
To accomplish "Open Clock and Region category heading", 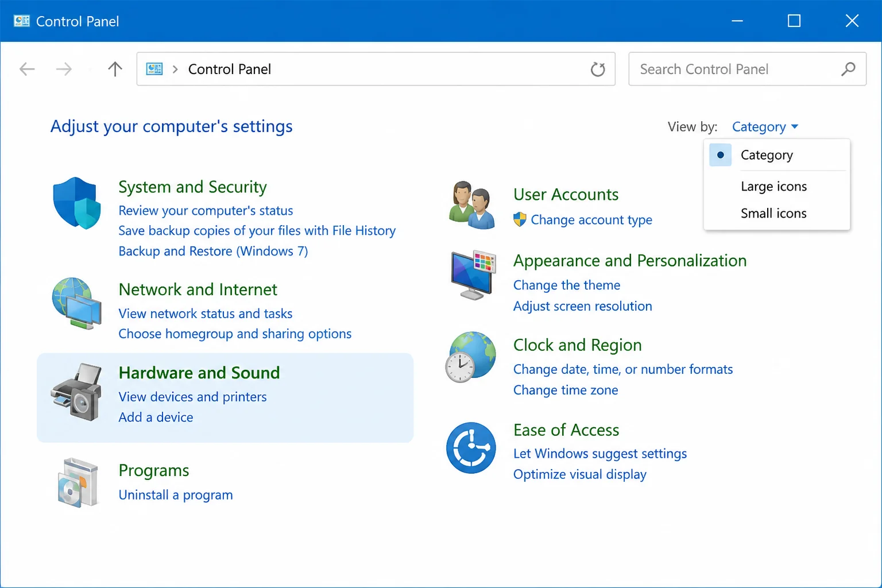I will [577, 345].
